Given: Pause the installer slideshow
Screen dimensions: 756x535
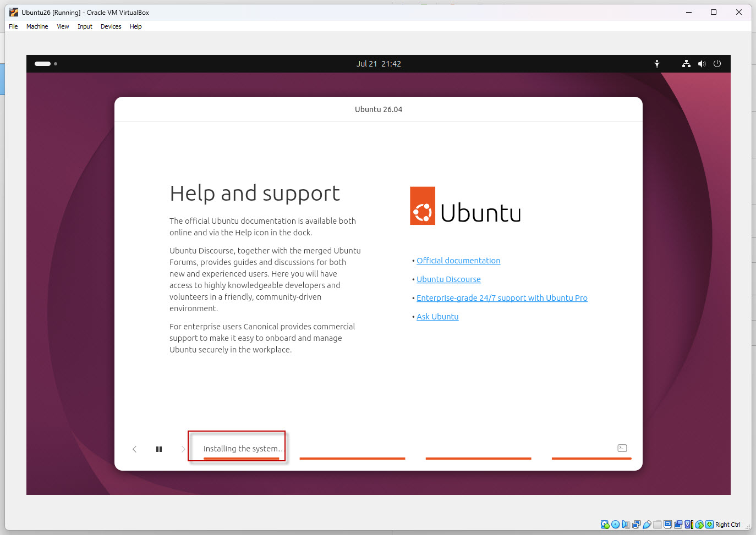Looking at the screenshot, I should pos(159,449).
